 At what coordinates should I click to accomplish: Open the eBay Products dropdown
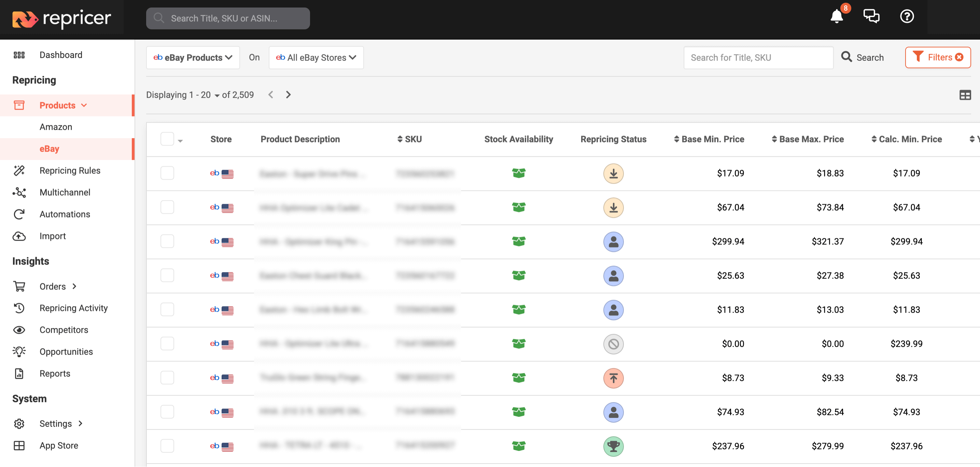[x=193, y=57]
